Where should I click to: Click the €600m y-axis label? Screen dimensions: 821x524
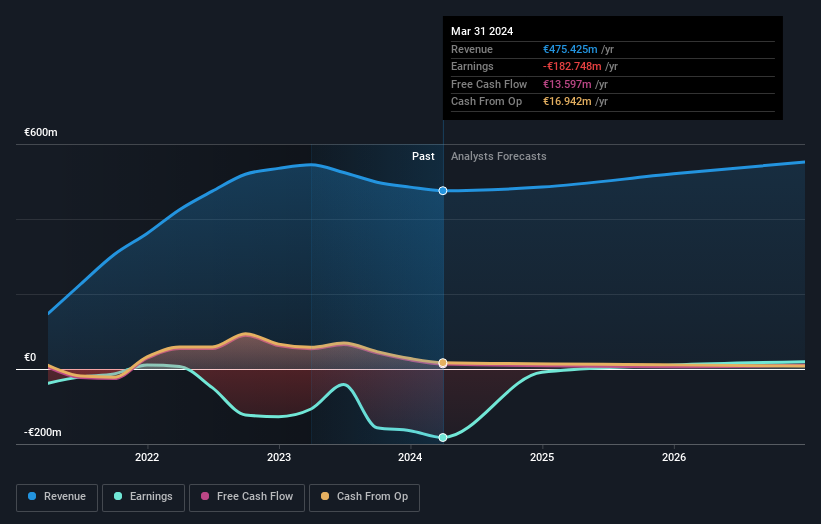[x=41, y=132]
